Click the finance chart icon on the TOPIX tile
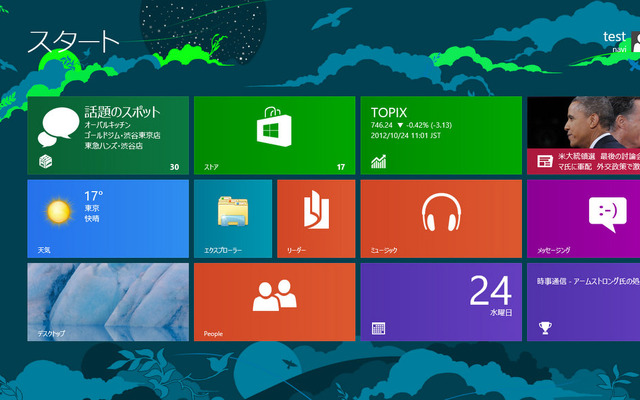 [378, 162]
